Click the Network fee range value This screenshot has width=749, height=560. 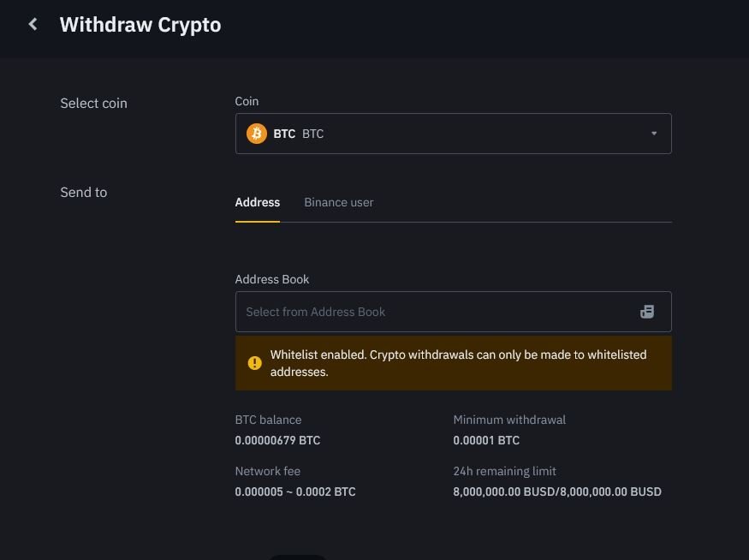pos(295,491)
